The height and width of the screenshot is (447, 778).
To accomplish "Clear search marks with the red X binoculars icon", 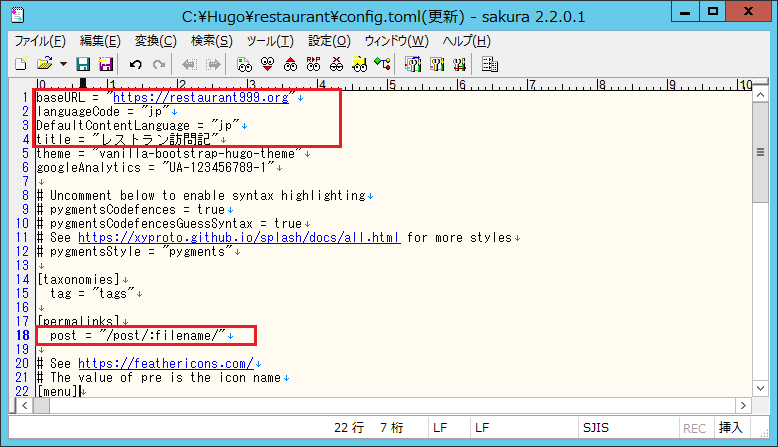I will tap(336, 64).
